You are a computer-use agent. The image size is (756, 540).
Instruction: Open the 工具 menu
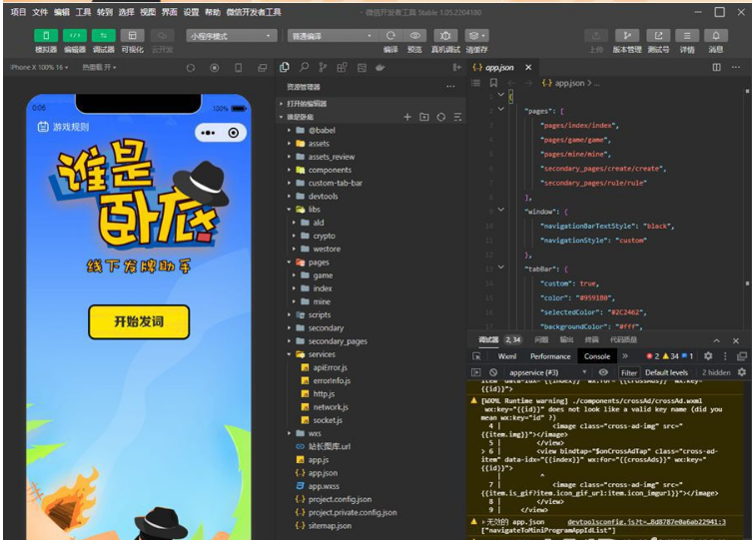tap(84, 13)
